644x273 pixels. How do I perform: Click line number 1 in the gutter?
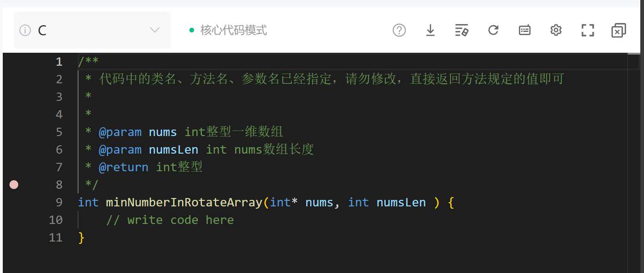[59, 62]
